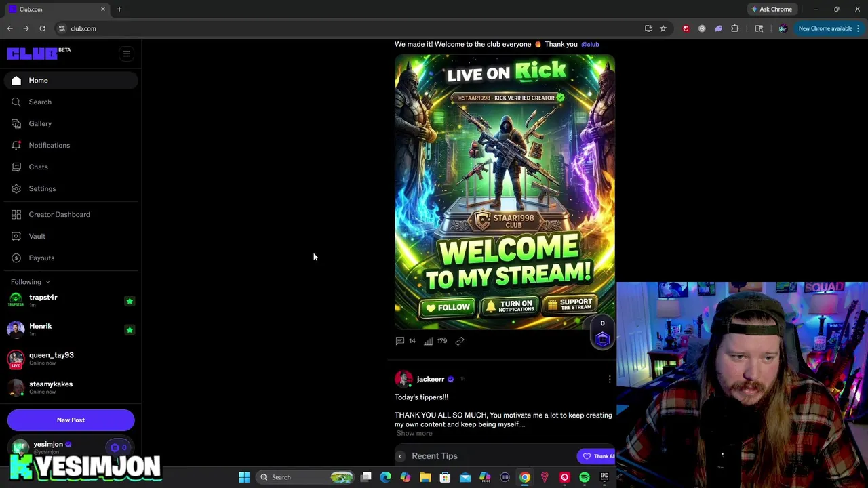Open the Creator Dashboard

(71, 214)
